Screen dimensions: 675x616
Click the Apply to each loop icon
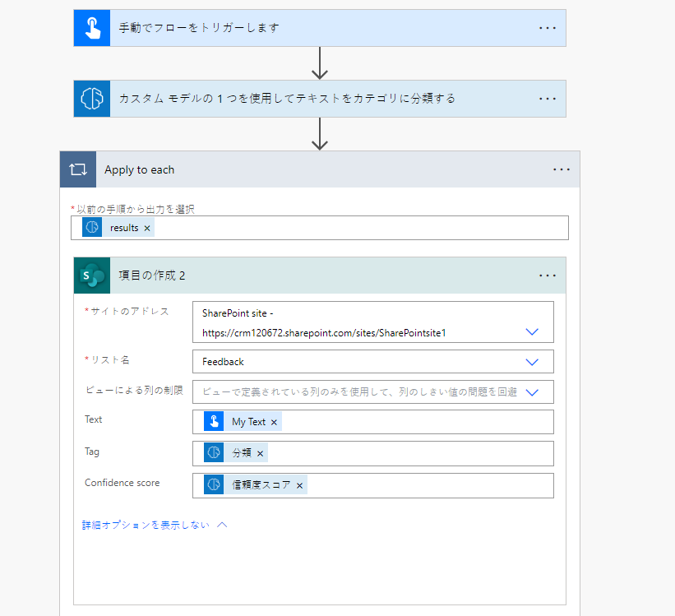78,170
